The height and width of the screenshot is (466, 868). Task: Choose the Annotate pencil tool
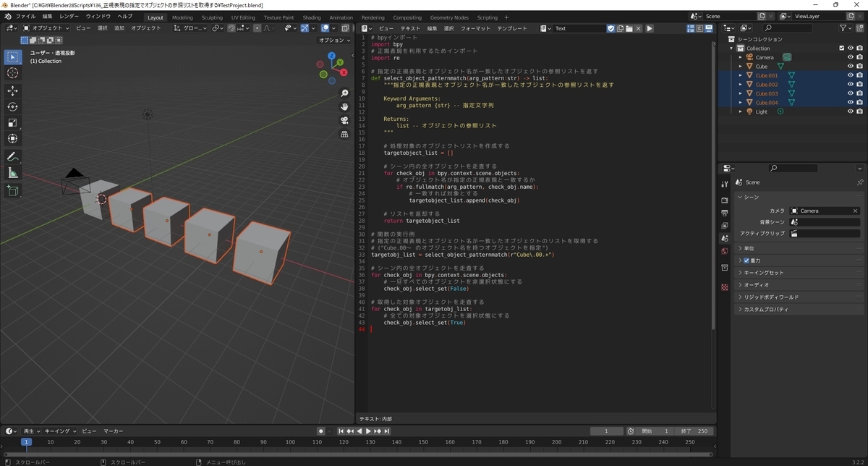13,157
